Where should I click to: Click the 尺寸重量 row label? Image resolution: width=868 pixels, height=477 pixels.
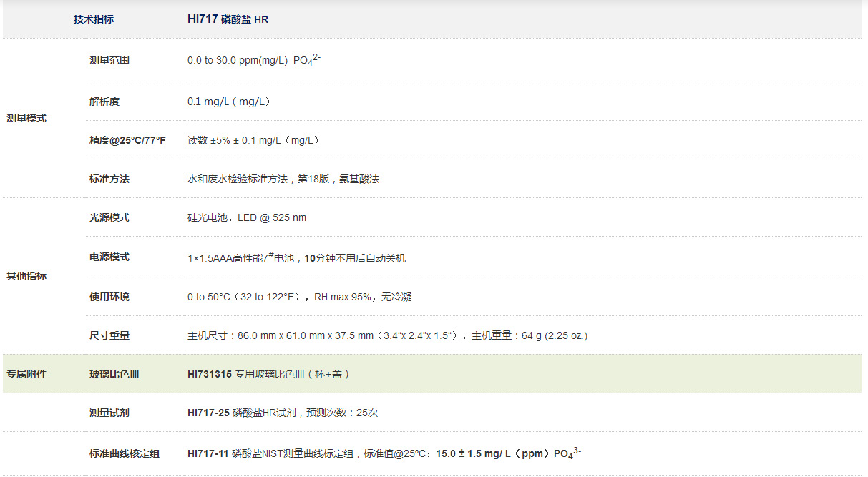point(109,335)
